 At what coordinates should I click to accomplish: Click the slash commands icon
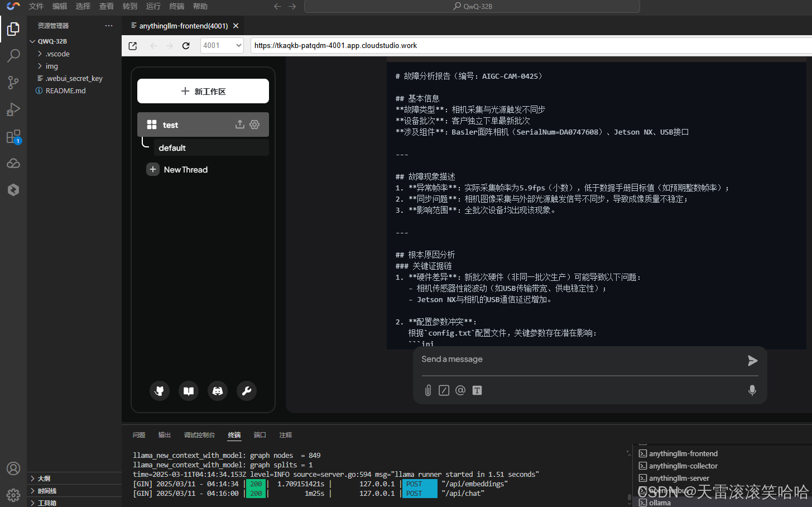tap(444, 390)
